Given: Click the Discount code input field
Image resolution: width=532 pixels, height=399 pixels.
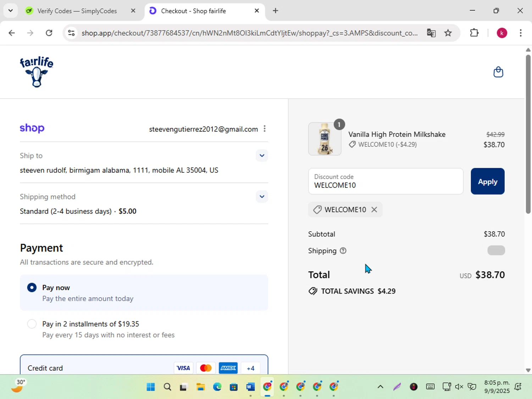Looking at the screenshot, I should [x=386, y=181].
